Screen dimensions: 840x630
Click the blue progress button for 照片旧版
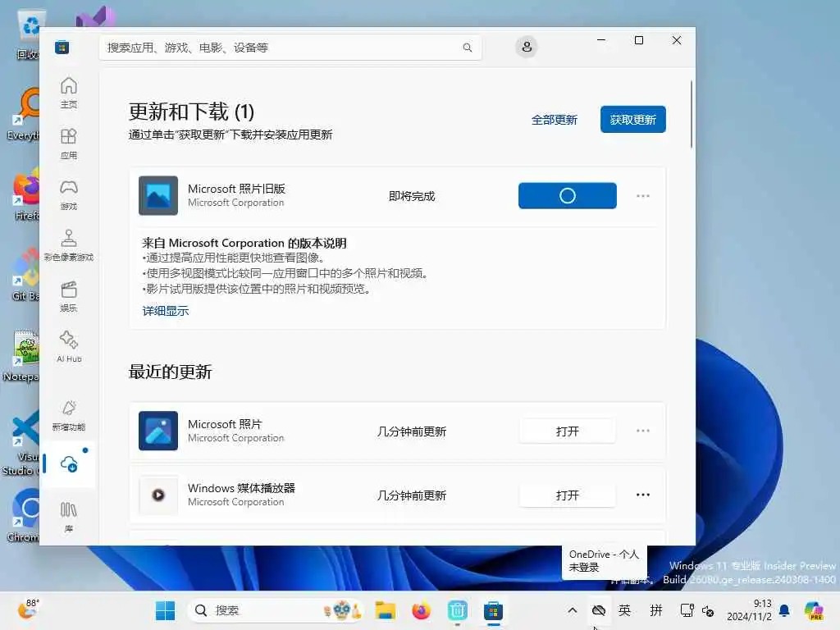[568, 195]
